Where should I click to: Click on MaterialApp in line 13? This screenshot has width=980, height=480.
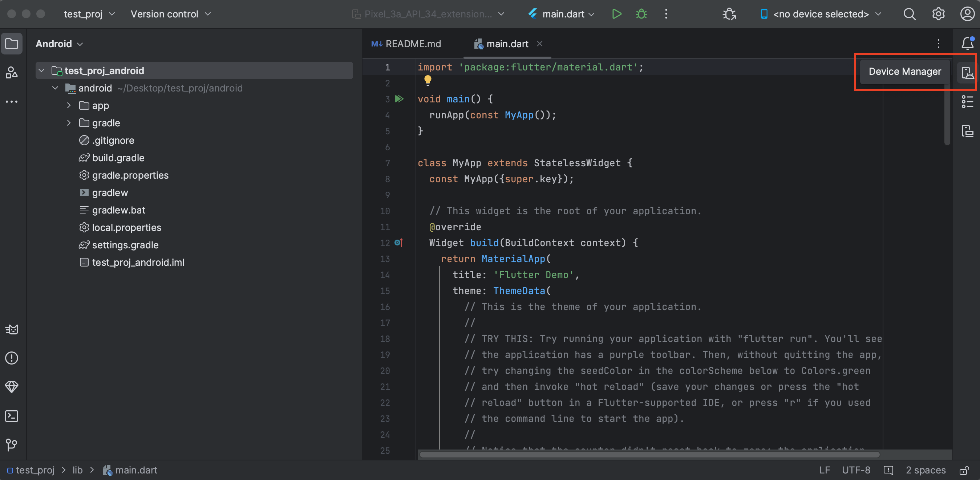coord(513,259)
